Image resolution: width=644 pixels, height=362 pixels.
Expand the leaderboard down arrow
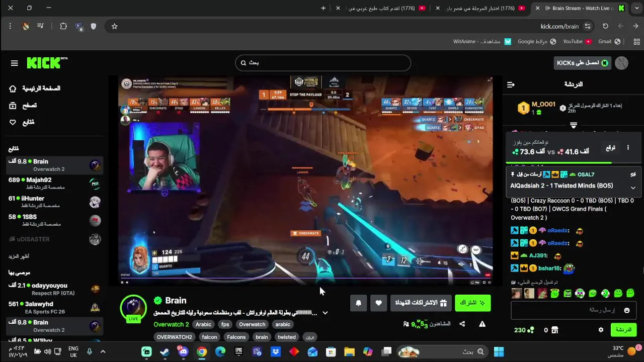point(574,125)
